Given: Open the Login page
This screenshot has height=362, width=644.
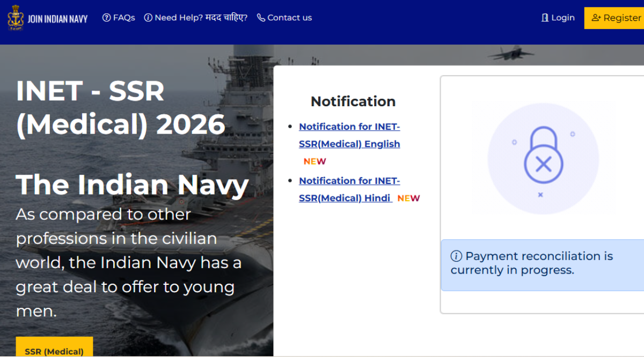Looking at the screenshot, I should click(558, 18).
